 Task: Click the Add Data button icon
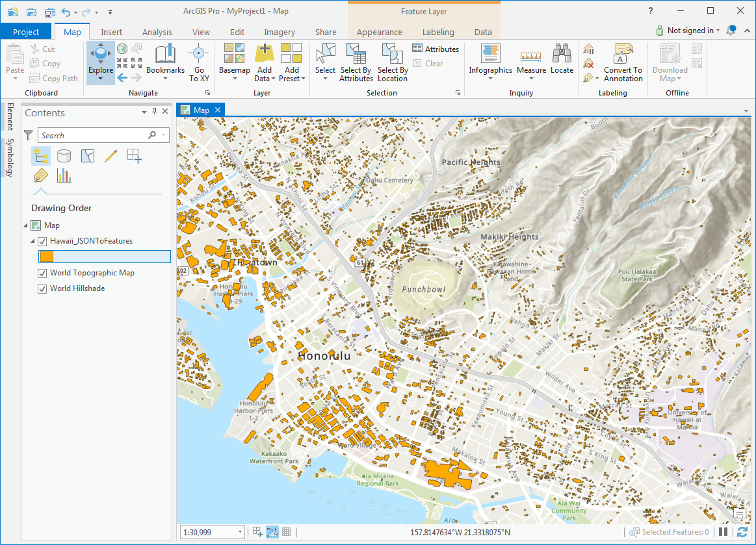tap(264, 53)
